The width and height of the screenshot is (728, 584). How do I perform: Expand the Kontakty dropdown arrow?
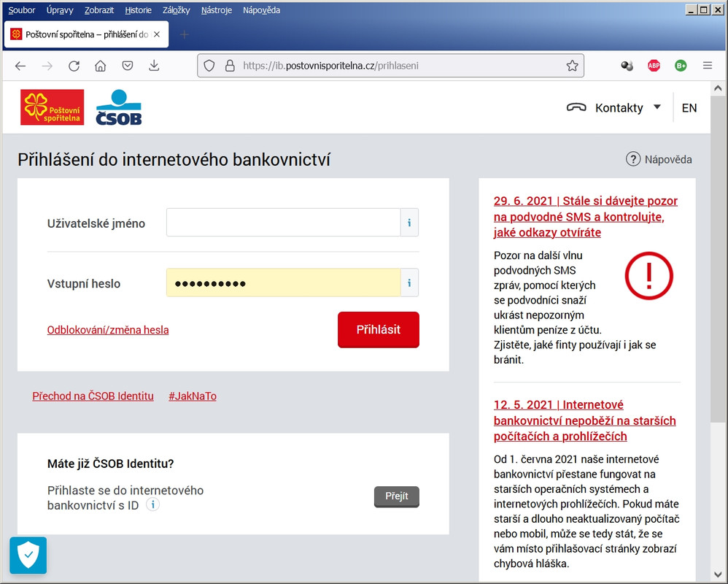(x=657, y=107)
